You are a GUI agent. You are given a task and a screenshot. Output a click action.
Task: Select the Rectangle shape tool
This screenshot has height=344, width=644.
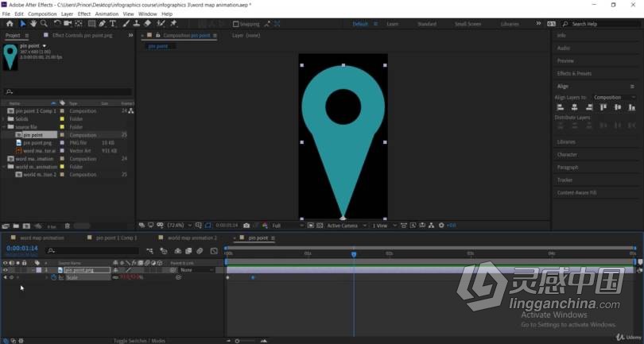point(92,24)
